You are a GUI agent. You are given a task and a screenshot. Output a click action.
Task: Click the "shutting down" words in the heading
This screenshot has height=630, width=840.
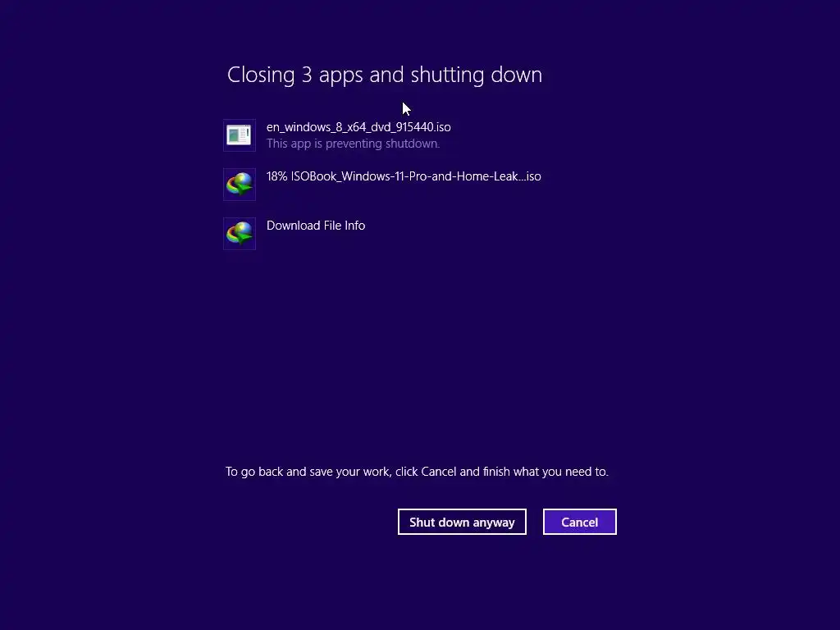click(477, 75)
